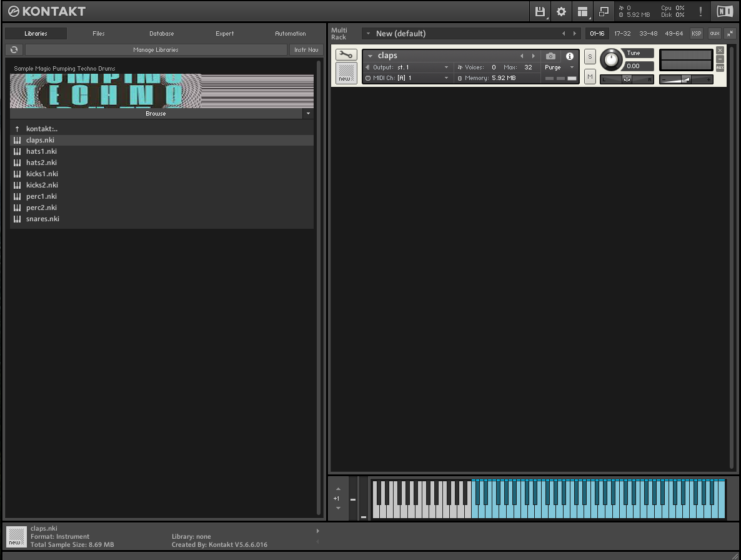This screenshot has width=741, height=560.
Task: Click the minimized view icon in header
Action: tap(604, 11)
